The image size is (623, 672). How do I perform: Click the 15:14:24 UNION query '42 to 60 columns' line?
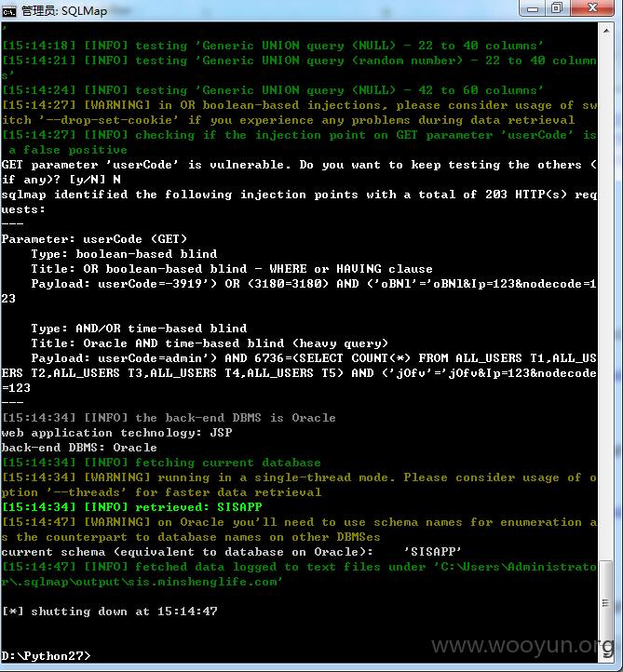pyautogui.click(x=272, y=90)
